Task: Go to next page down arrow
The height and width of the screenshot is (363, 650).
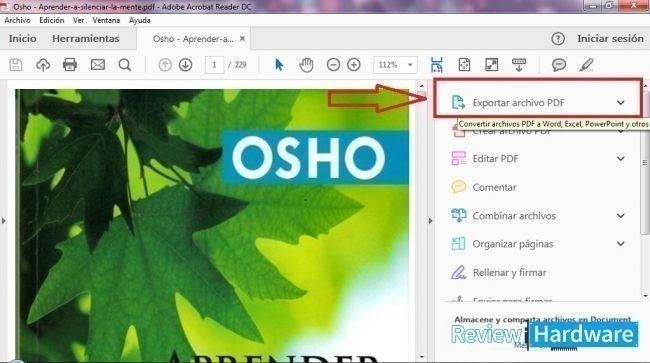Action: pyautogui.click(x=185, y=65)
